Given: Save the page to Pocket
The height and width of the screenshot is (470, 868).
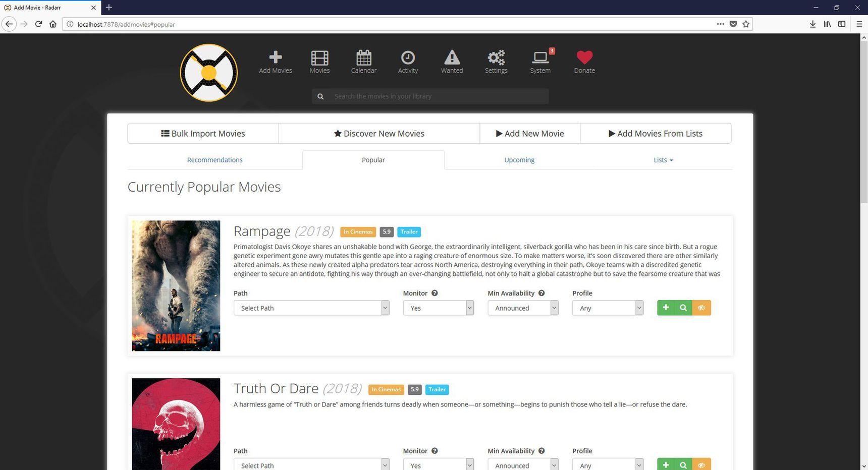Looking at the screenshot, I should click(x=733, y=24).
